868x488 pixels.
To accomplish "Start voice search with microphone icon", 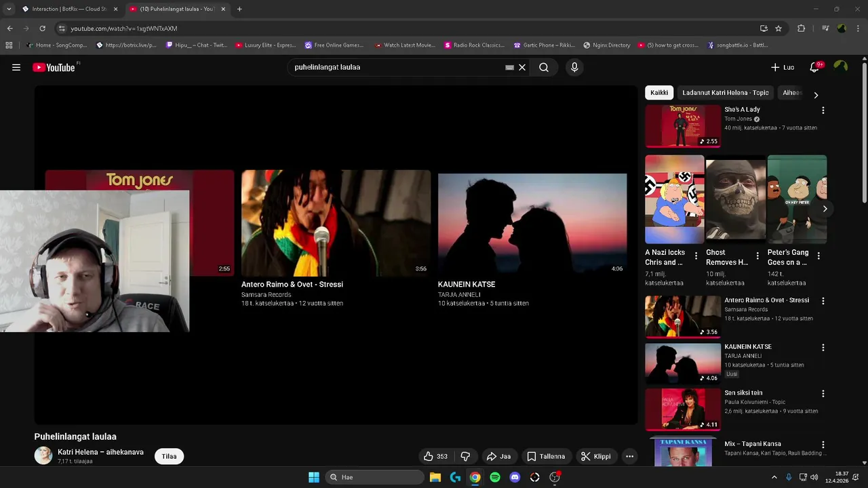I will 574,67.
